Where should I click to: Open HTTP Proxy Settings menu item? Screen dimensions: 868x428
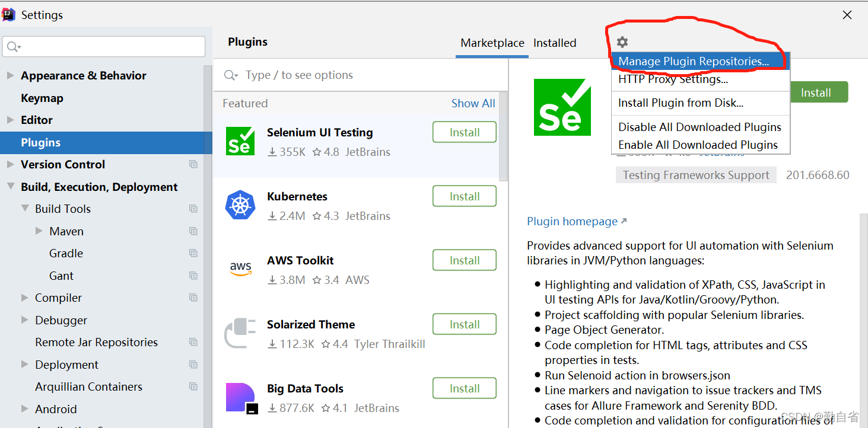(700, 79)
